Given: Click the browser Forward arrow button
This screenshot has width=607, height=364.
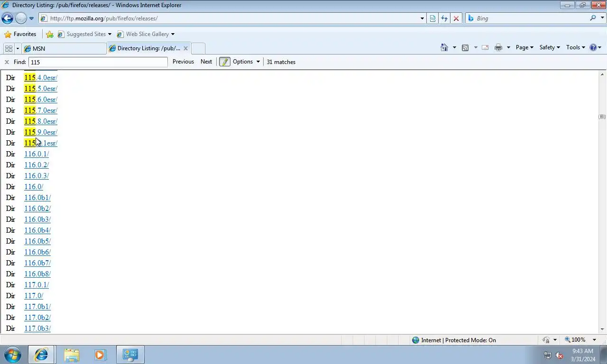Looking at the screenshot, I should tap(21, 18).
